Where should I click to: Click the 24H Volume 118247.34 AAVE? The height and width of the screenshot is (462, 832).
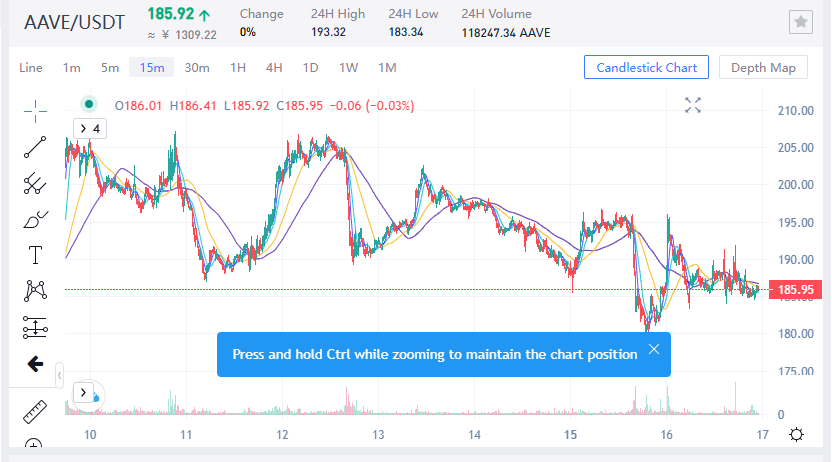pyautogui.click(x=506, y=33)
